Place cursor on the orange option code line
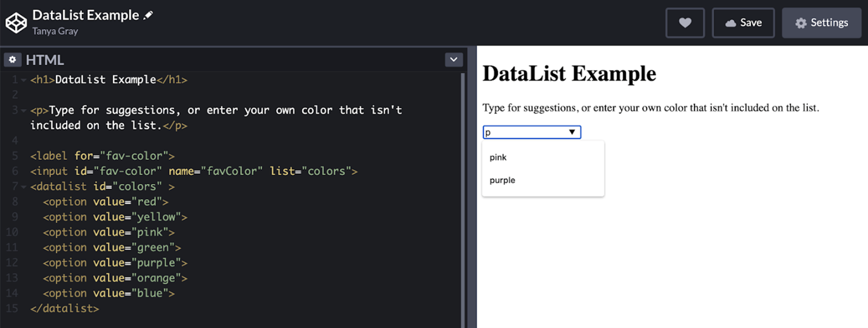This screenshot has height=328, width=868. click(x=115, y=278)
